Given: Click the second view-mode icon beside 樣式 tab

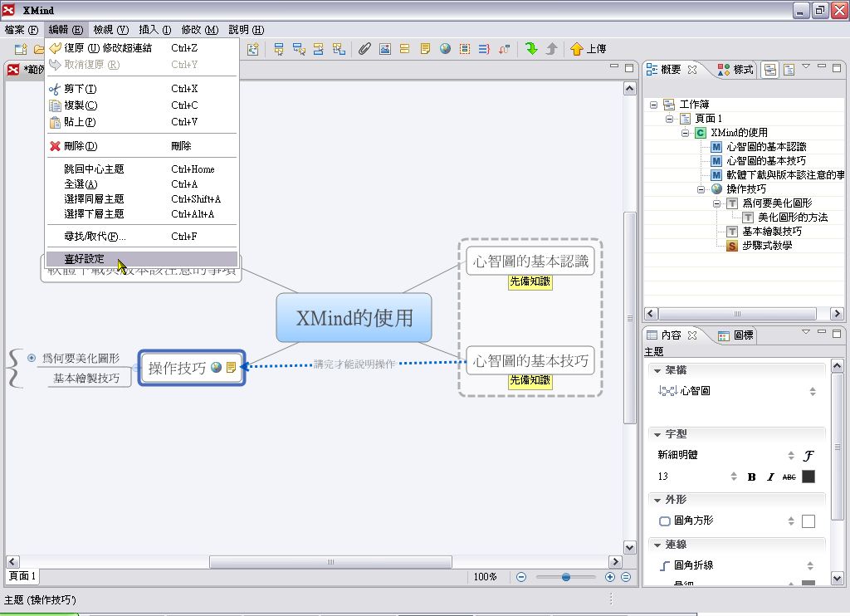Looking at the screenshot, I should click(789, 70).
